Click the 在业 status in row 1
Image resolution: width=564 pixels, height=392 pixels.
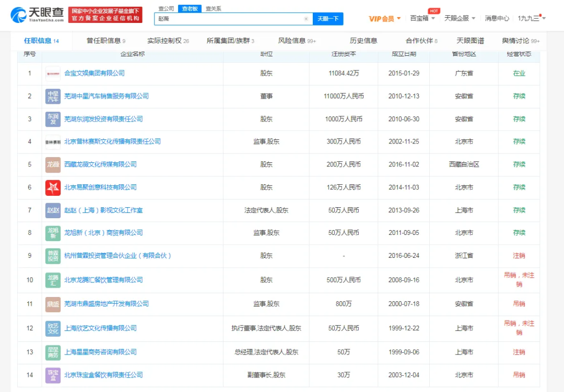coord(519,74)
